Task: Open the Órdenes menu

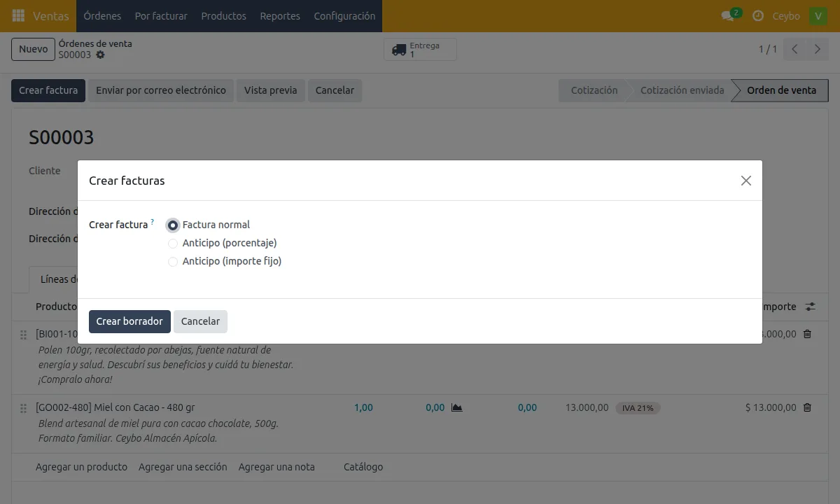Action: [x=102, y=15]
